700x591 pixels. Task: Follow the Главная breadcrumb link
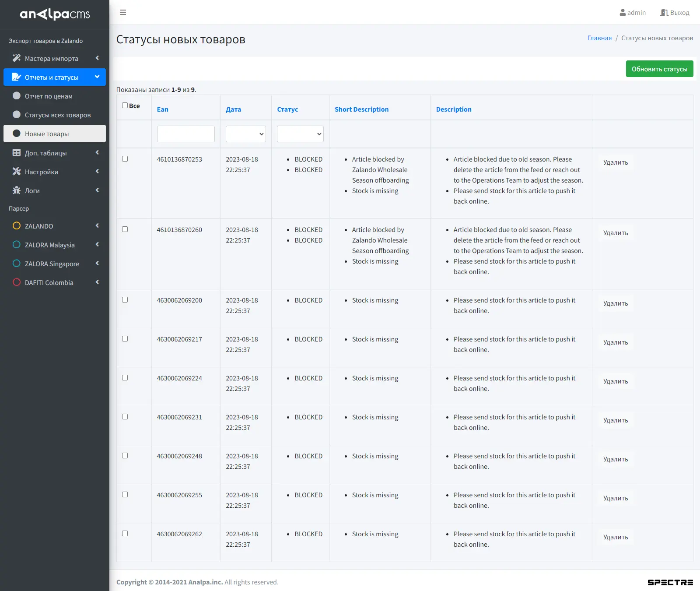(599, 38)
